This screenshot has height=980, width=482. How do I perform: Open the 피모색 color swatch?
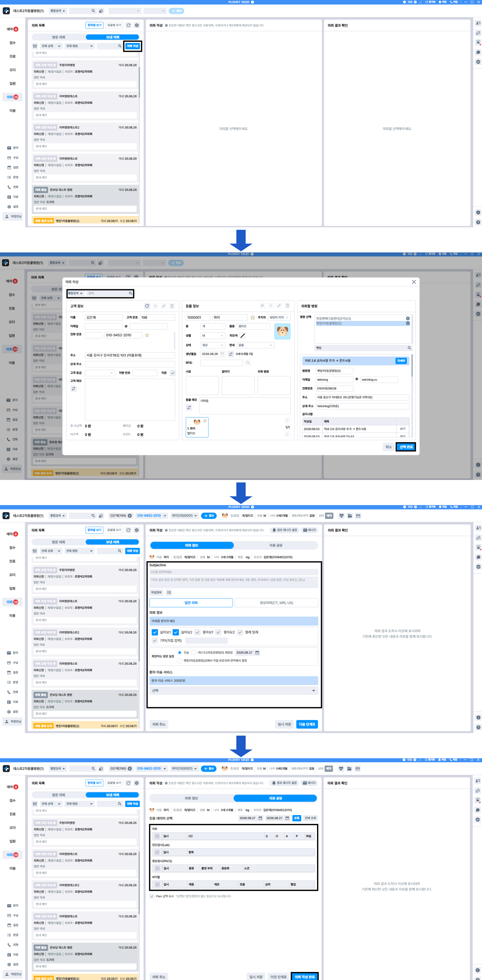243,336
